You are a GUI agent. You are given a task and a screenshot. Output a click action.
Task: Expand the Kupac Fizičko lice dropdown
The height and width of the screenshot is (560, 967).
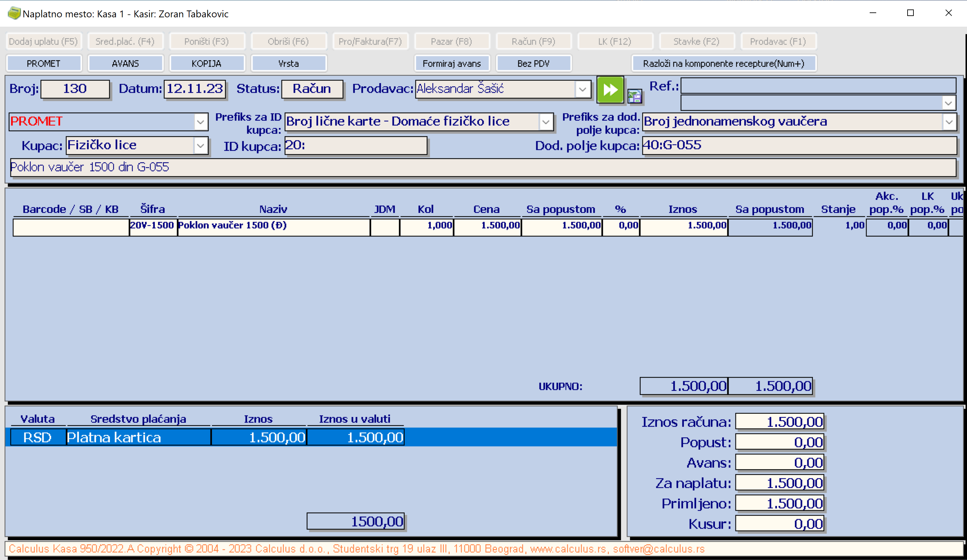click(200, 146)
